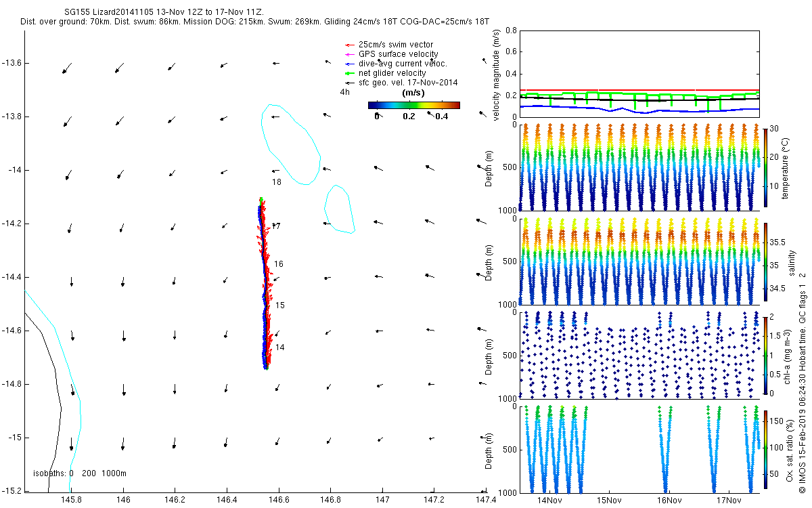Select legend entry "GPS surface velocity"

pos(399,54)
